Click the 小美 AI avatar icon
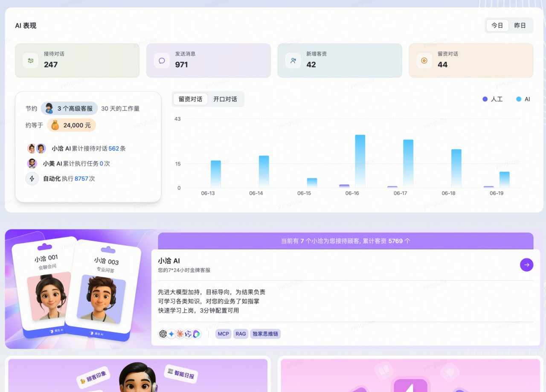 point(32,163)
